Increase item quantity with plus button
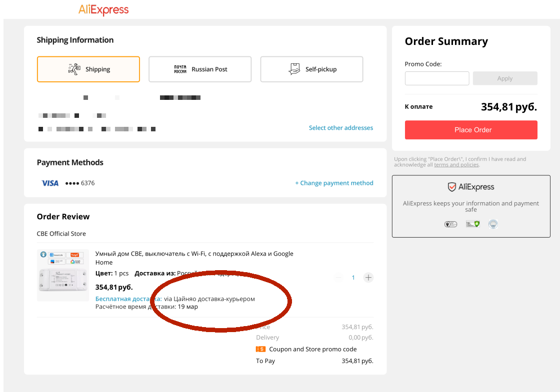 pyautogui.click(x=368, y=278)
